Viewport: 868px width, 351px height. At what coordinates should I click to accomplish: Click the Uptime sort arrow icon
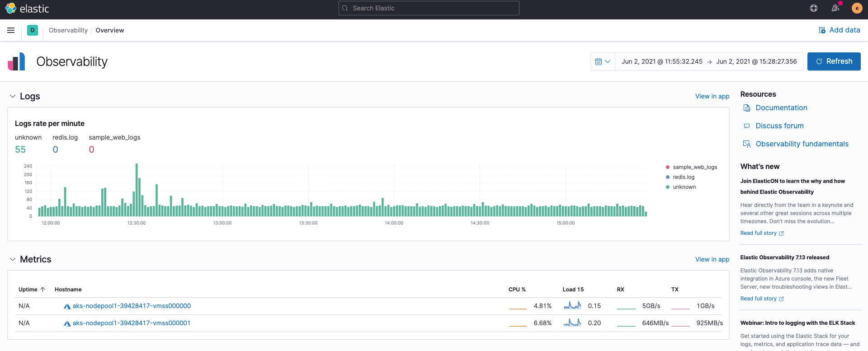(43, 290)
